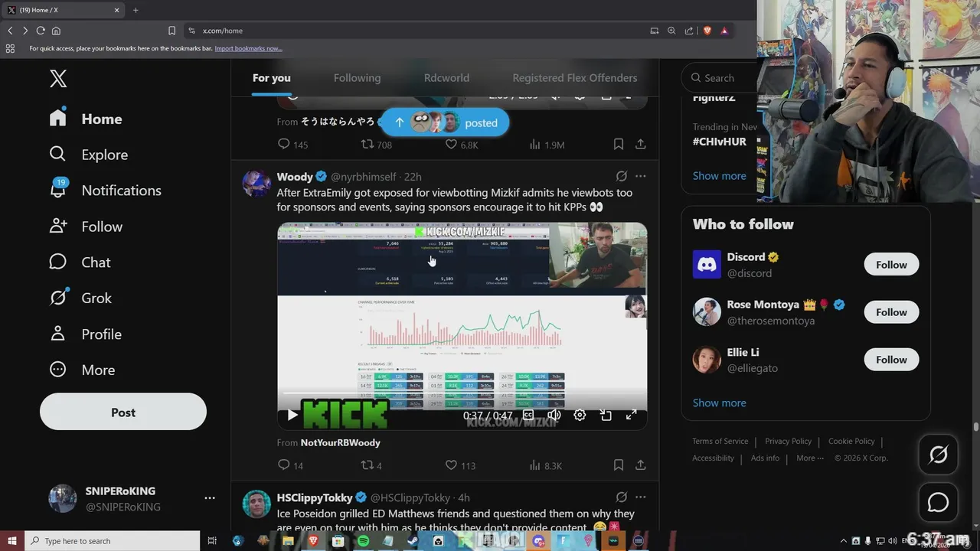Open the floating Grok button
This screenshot has height=551, width=980.
click(938, 455)
